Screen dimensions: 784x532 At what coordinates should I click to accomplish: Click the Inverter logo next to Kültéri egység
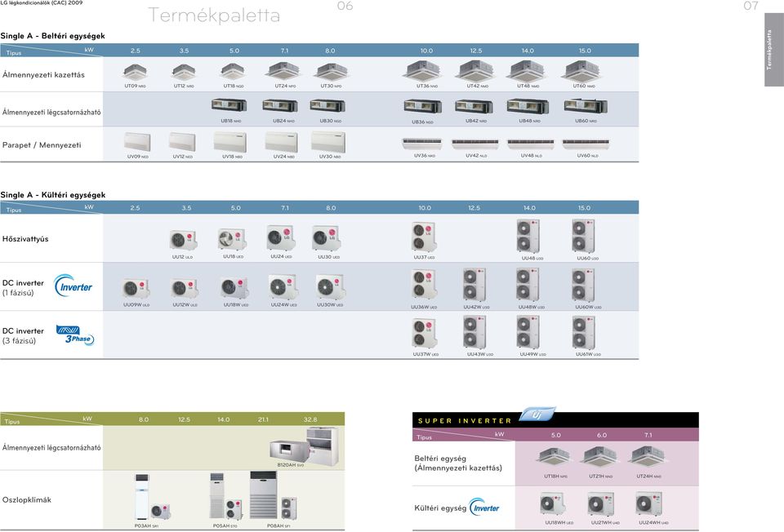click(484, 508)
